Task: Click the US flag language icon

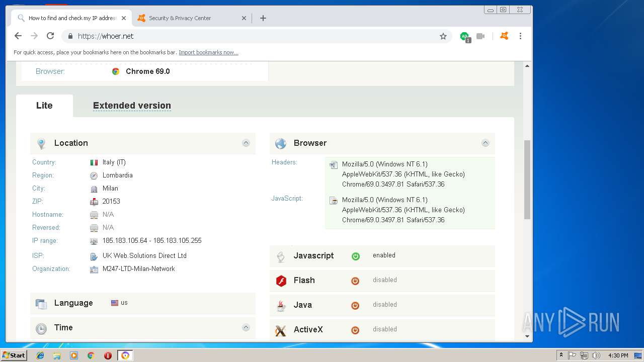Action: point(115,303)
